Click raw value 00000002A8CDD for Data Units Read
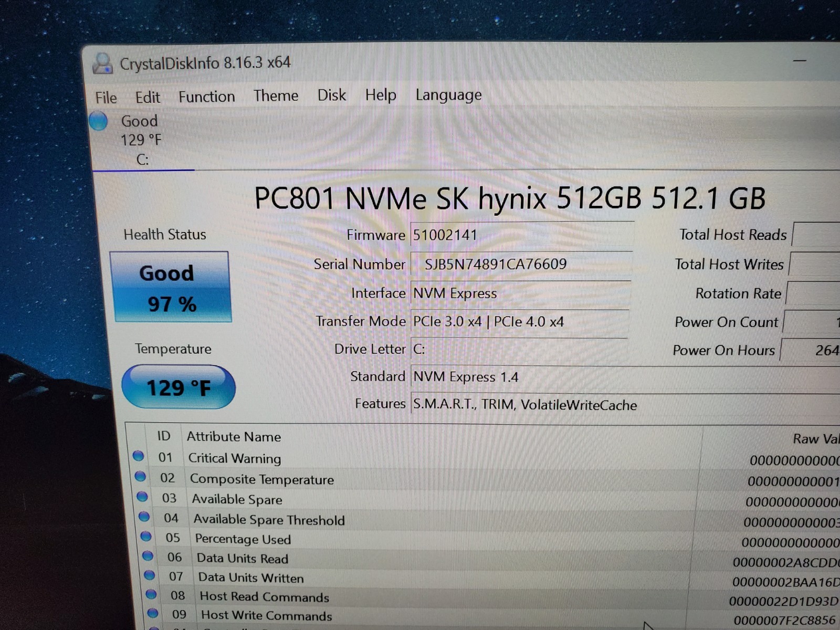 pos(786,563)
